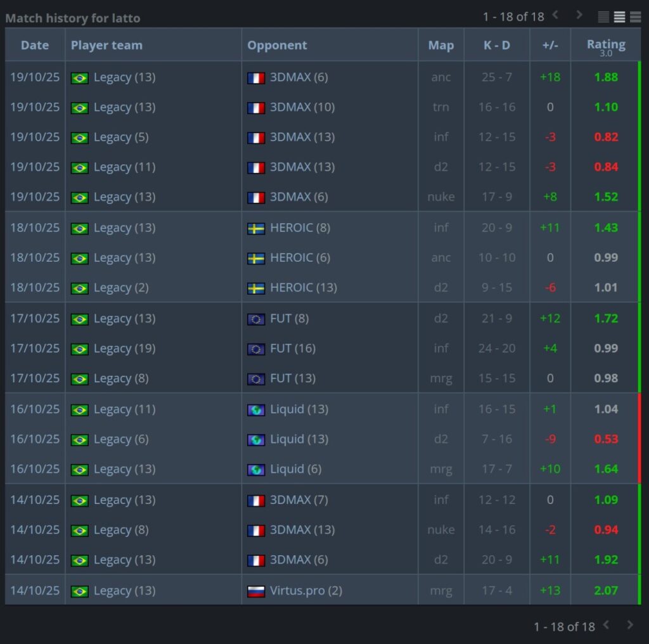
Task: Click Russian flag beside Virtus.pro
Action: 256,591
